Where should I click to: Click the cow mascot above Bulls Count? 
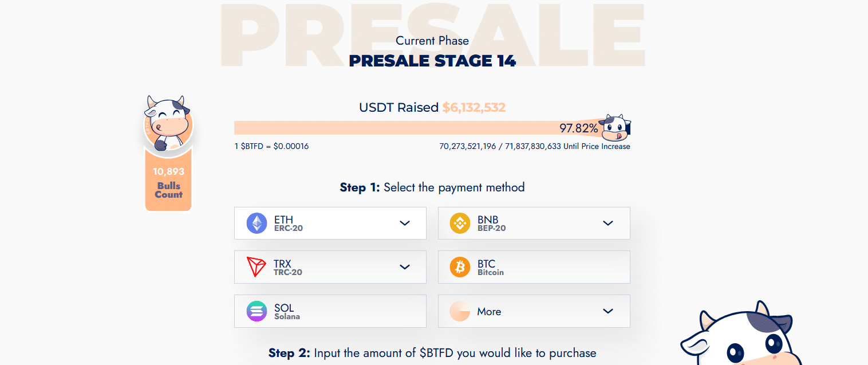167,124
